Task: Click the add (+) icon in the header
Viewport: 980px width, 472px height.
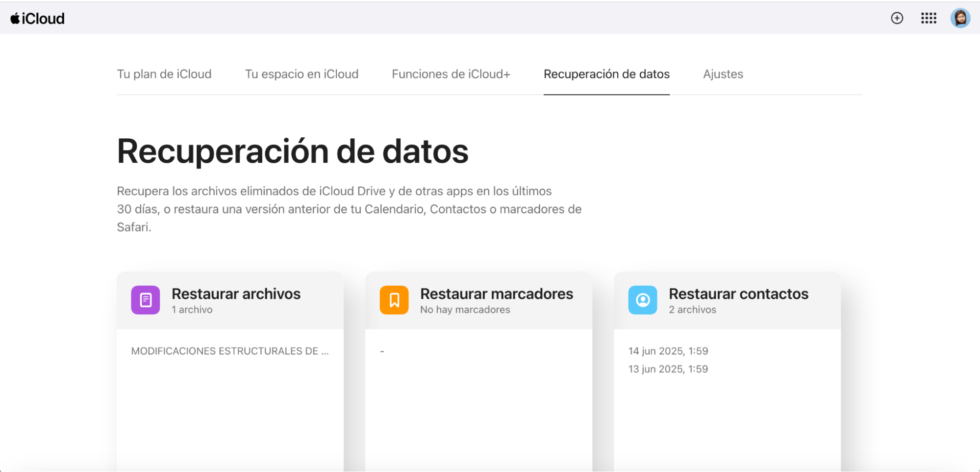Action: (x=897, y=18)
